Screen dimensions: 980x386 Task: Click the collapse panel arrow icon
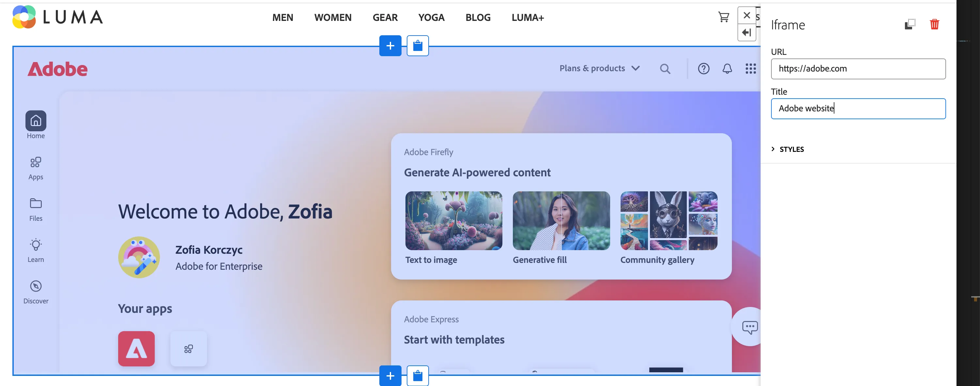coord(746,32)
